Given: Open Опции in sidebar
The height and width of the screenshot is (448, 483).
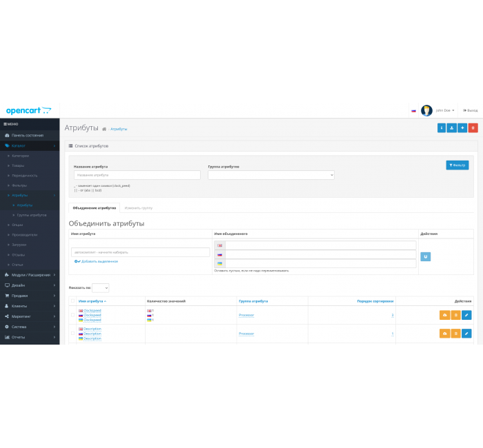Looking at the screenshot, I should click(17, 225).
